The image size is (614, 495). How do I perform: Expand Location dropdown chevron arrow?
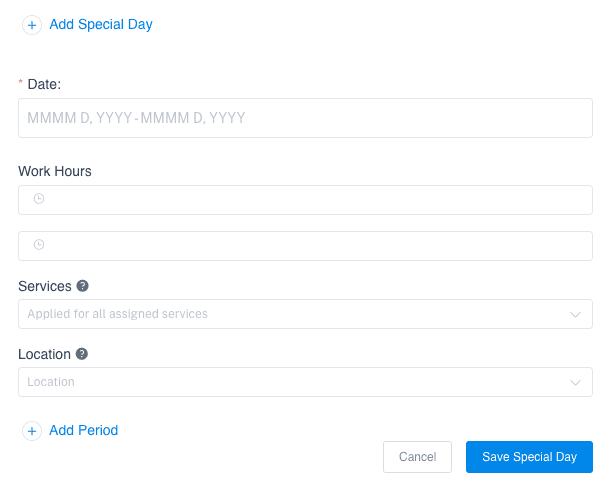[575, 382]
